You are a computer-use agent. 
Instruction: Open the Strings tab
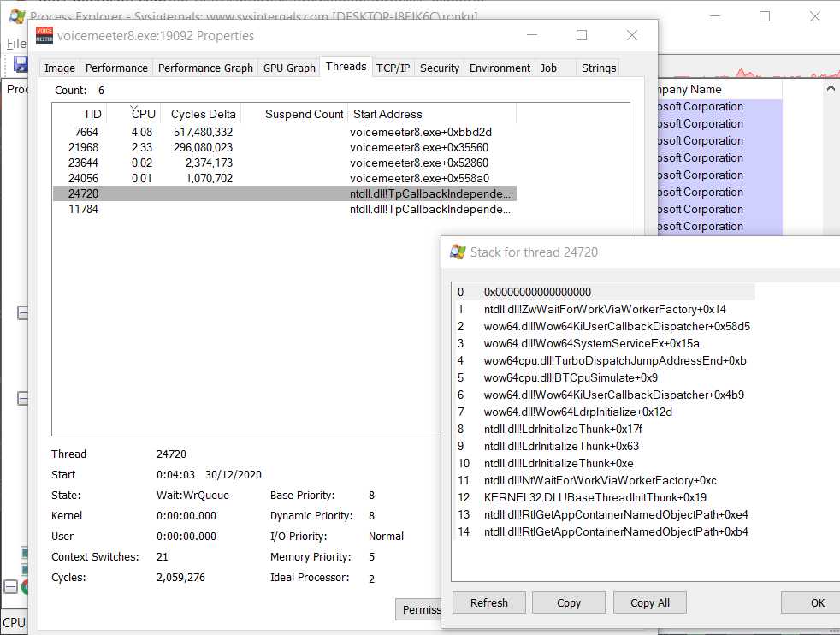click(598, 68)
